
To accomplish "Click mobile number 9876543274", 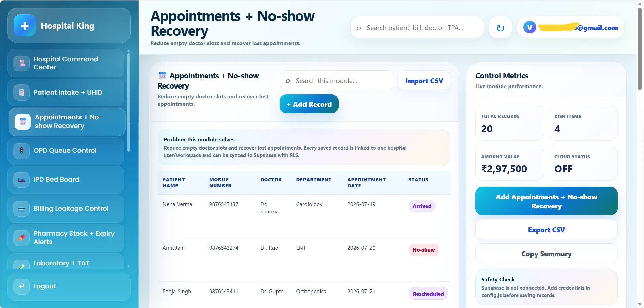I will point(224,248).
